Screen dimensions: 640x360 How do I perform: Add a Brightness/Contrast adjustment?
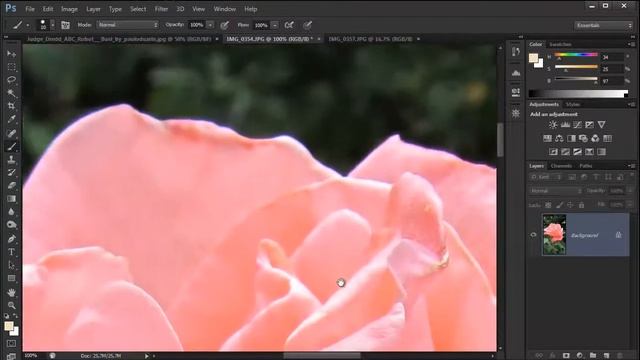[x=553, y=124]
